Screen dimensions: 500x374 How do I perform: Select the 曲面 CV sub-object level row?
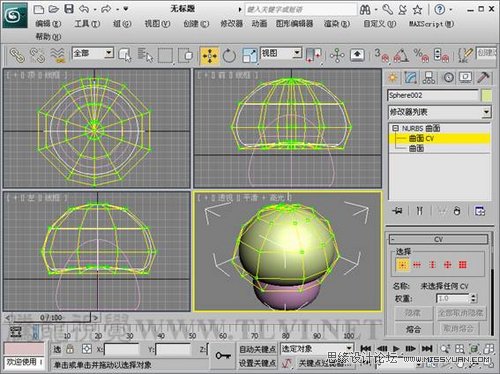439,138
